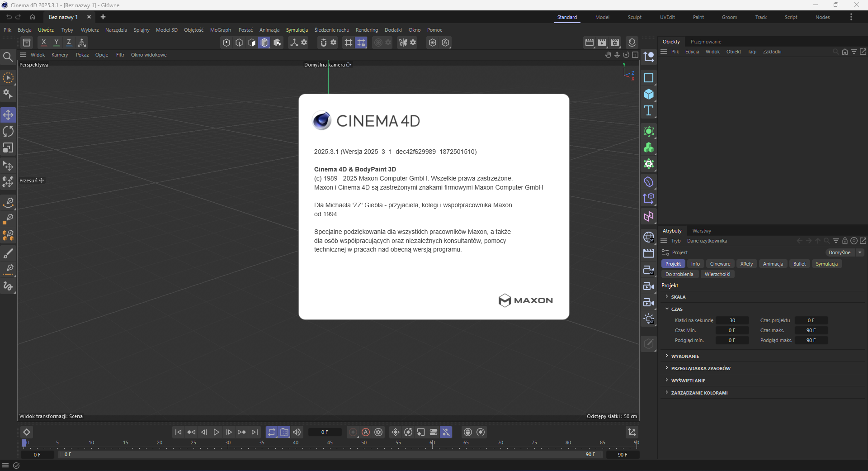Select the Spline Pen tool
The height and width of the screenshot is (471, 868).
(x=8, y=202)
